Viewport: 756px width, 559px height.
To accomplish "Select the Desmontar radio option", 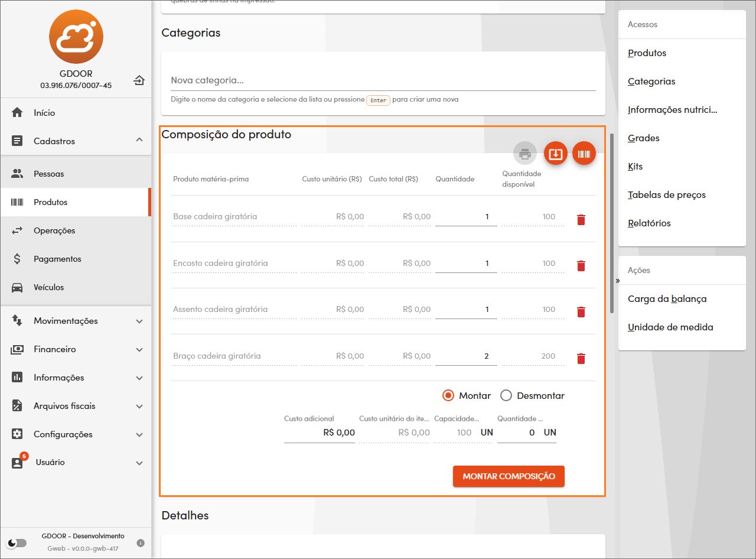I will coord(506,396).
